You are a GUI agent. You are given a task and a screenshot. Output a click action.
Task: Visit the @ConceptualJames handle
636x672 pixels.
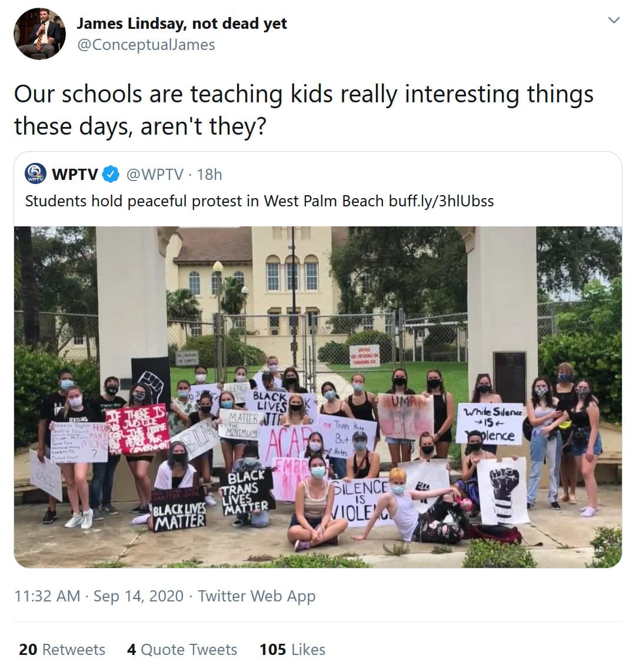146,45
